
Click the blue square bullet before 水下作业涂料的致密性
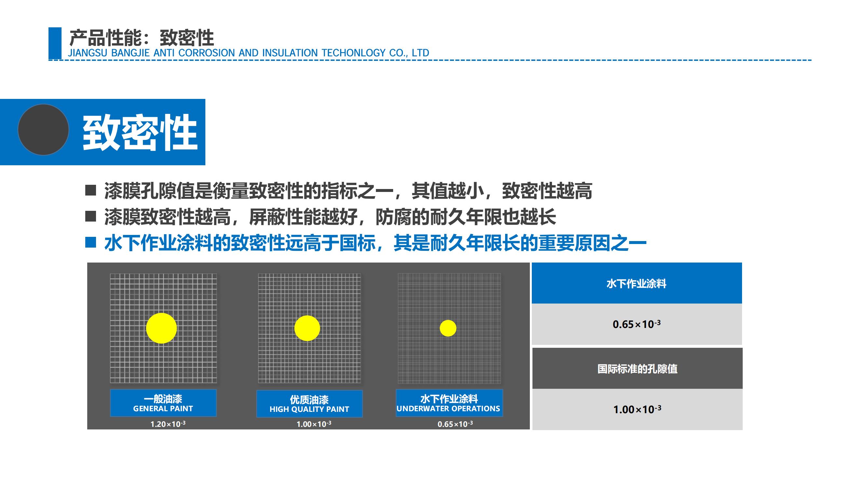click(x=91, y=242)
